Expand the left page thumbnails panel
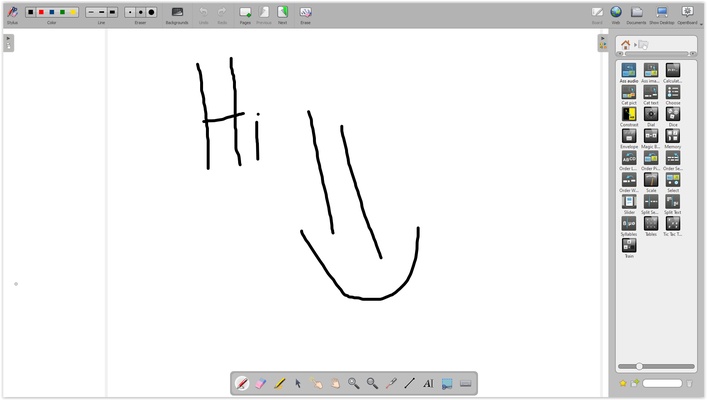Image resolution: width=707 pixels, height=400 pixels. coord(8,41)
